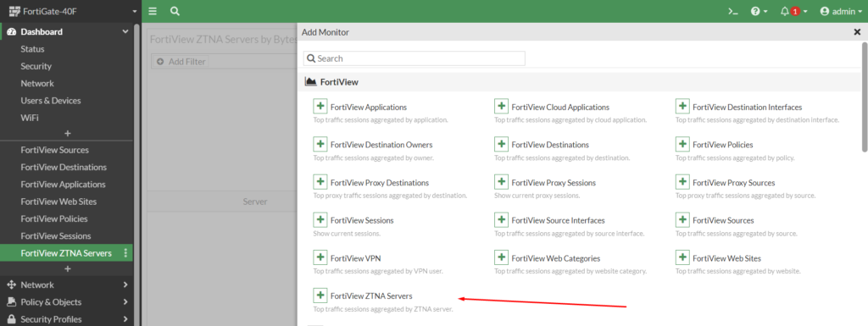Select FortiView Sources in sidebar
868x326 pixels.
55,150
